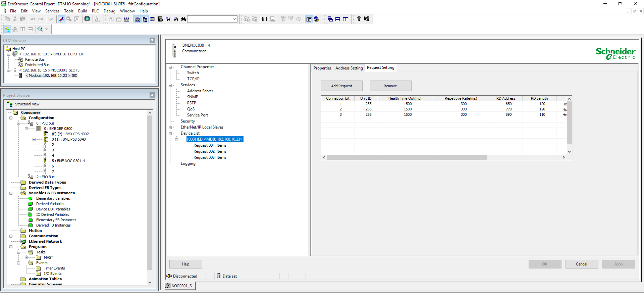Collapse the Channel Properties node
Image resolution: width=644 pixels, height=293 pixels.
[170, 67]
